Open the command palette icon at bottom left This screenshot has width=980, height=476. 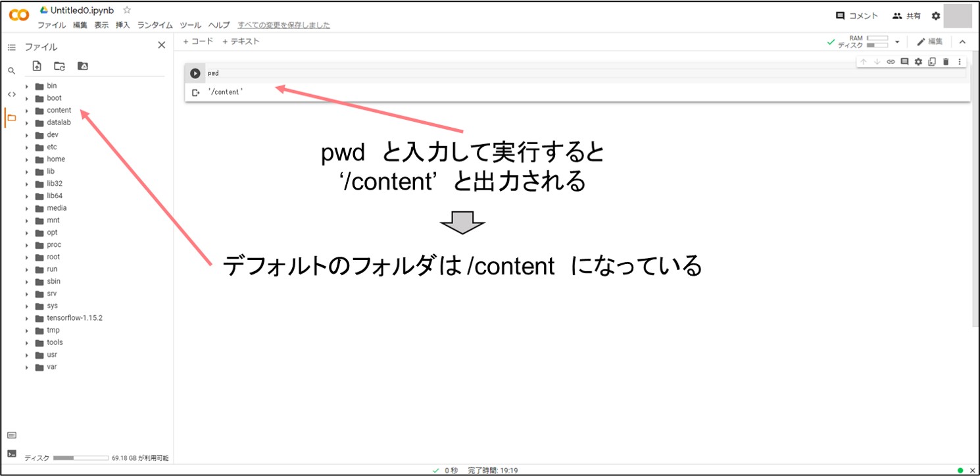(11, 435)
